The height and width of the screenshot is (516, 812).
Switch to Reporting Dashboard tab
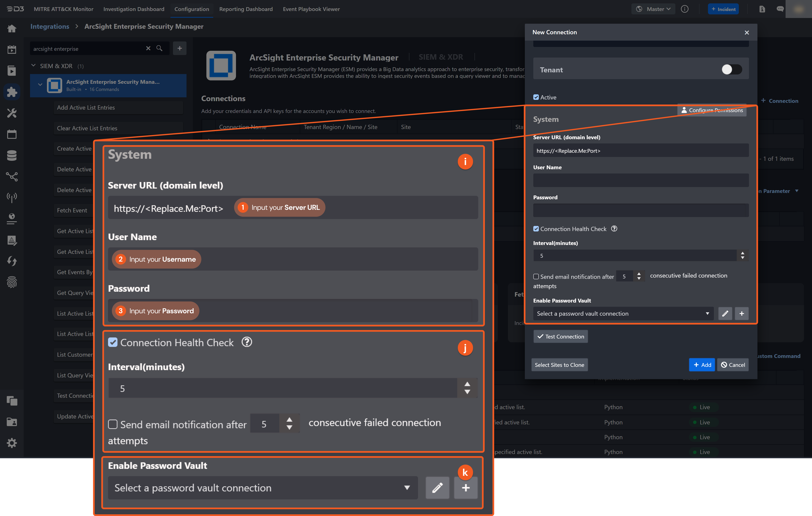tap(246, 9)
